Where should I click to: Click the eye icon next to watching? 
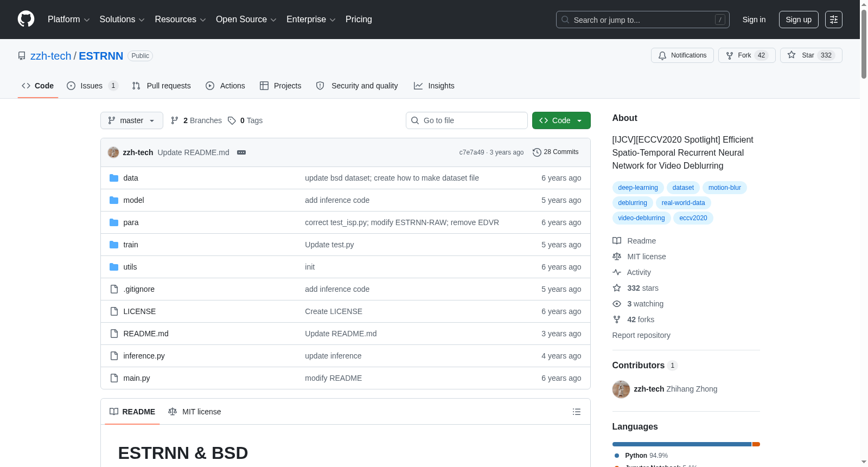point(617,304)
